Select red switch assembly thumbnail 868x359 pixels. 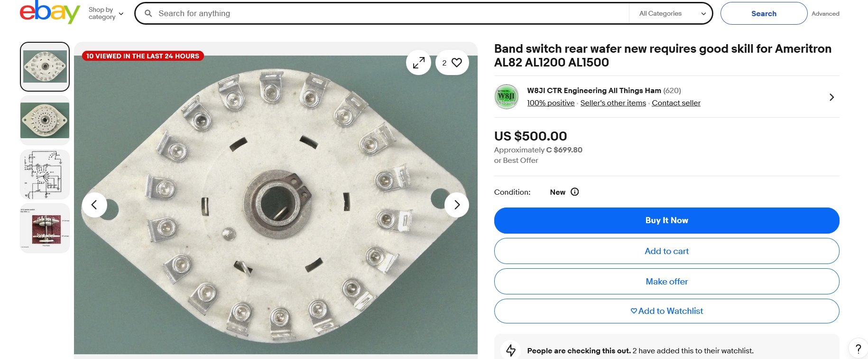45,228
